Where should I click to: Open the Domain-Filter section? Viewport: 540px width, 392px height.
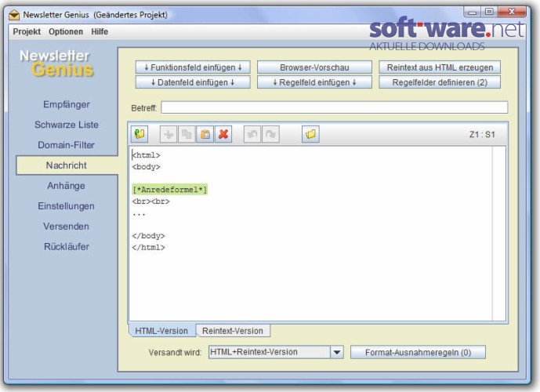coord(67,145)
